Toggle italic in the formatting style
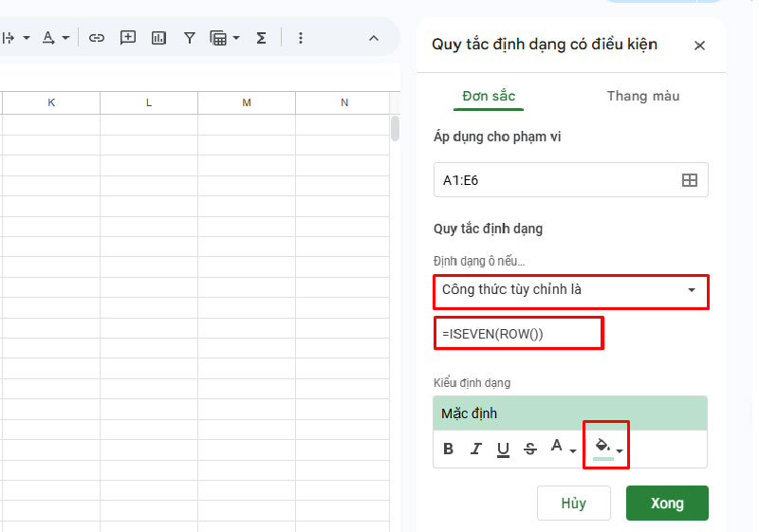759x532 pixels. click(x=476, y=449)
